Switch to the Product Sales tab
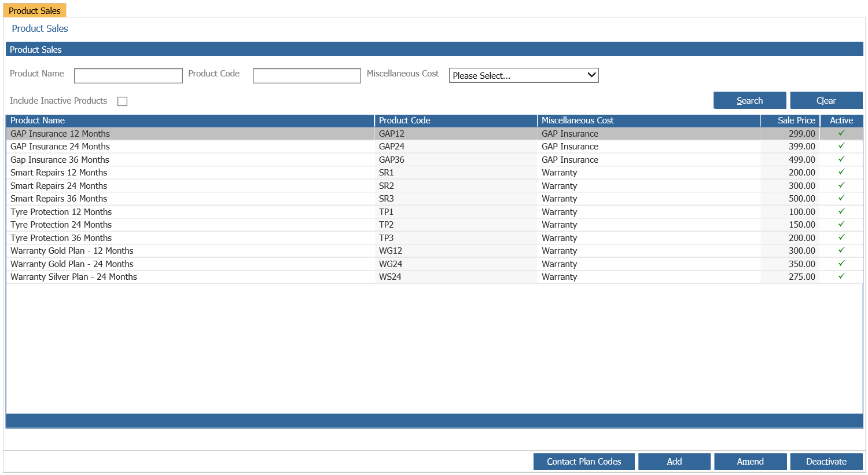This screenshot has height=475, width=868. [35, 10]
